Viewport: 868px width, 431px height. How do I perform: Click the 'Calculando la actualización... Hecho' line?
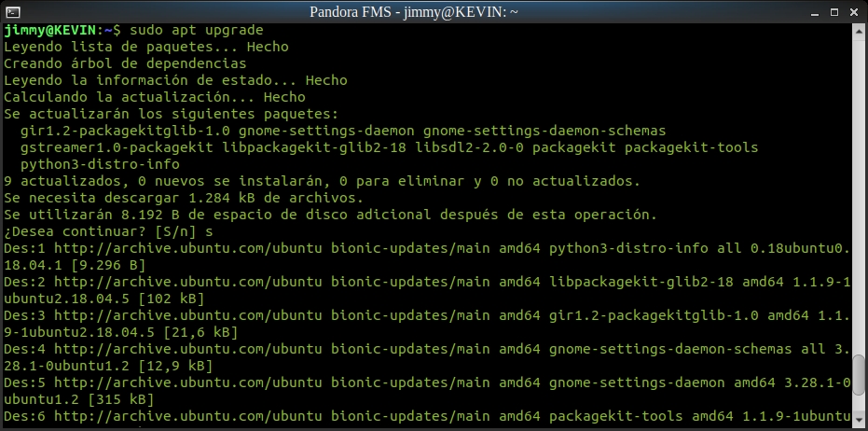[154, 97]
